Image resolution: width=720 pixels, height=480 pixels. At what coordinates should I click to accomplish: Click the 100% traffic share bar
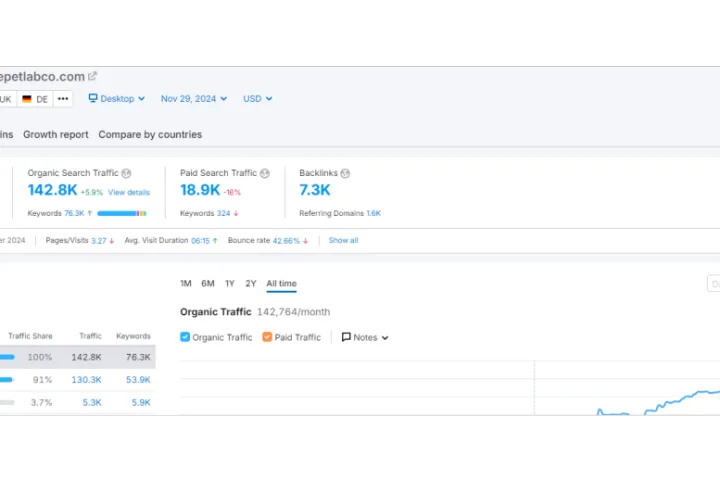tap(7, 357)
